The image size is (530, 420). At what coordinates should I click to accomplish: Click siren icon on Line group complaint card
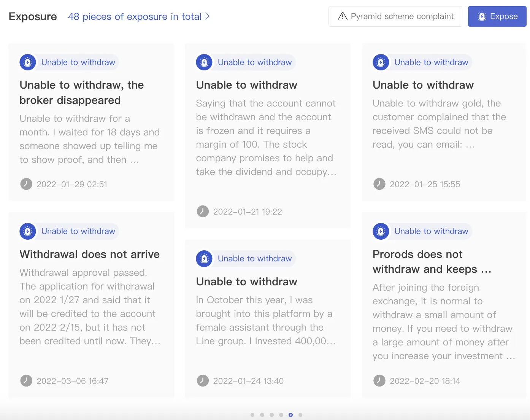[x=204, y=258]
